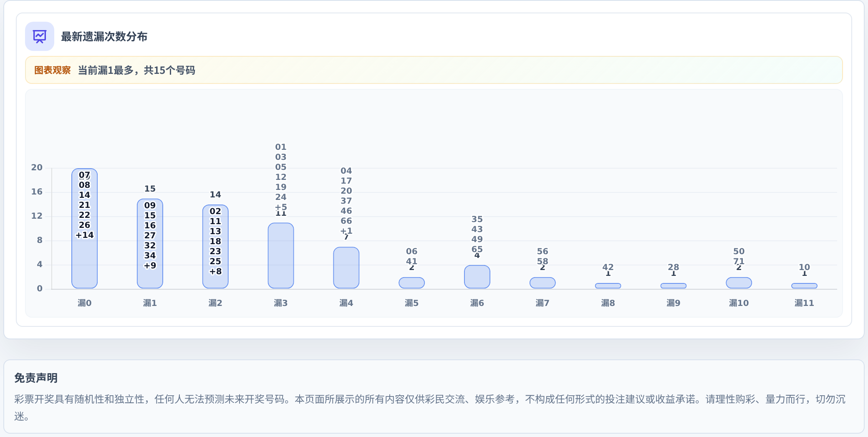
Task: Click number 56 above the 漏7 bar
Action: (x=542, y=251)
